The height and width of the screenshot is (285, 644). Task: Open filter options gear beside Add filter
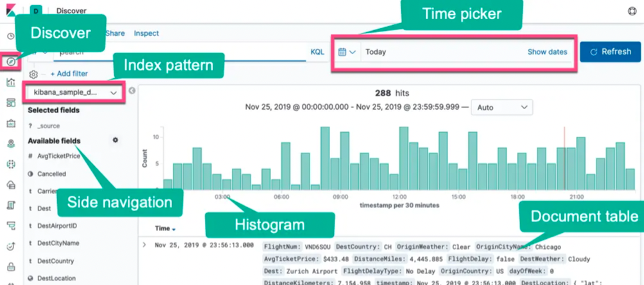click(33, 74)
